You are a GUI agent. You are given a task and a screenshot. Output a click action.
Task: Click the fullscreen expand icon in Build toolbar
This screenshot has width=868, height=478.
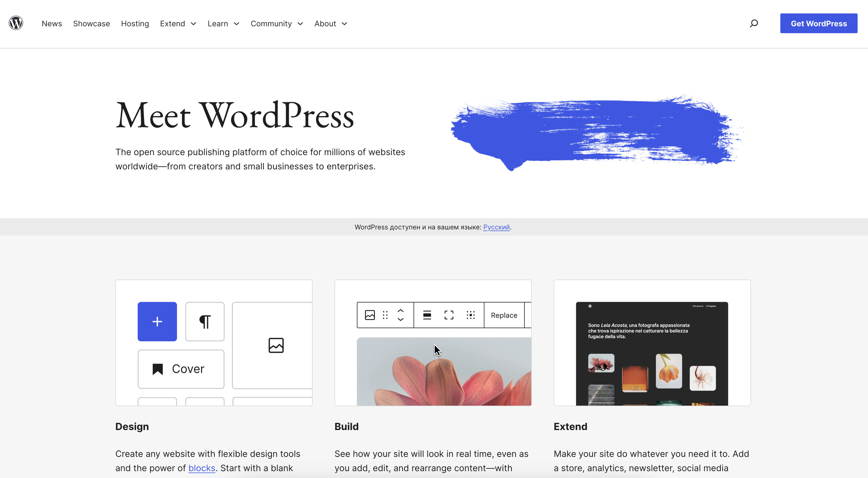pos(449,315)
